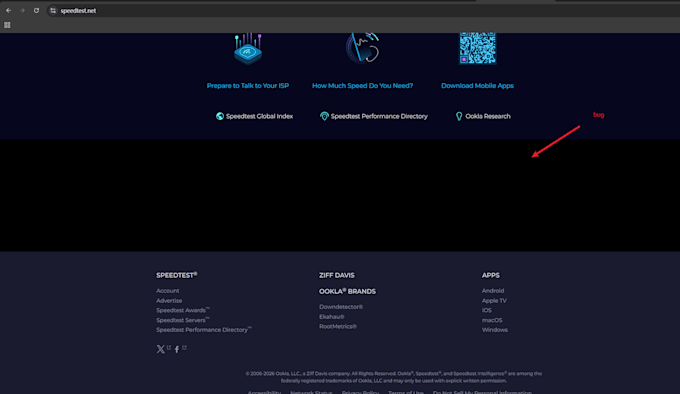Click the APPS footer heading

pyautogui.click(x=491, y=275)
